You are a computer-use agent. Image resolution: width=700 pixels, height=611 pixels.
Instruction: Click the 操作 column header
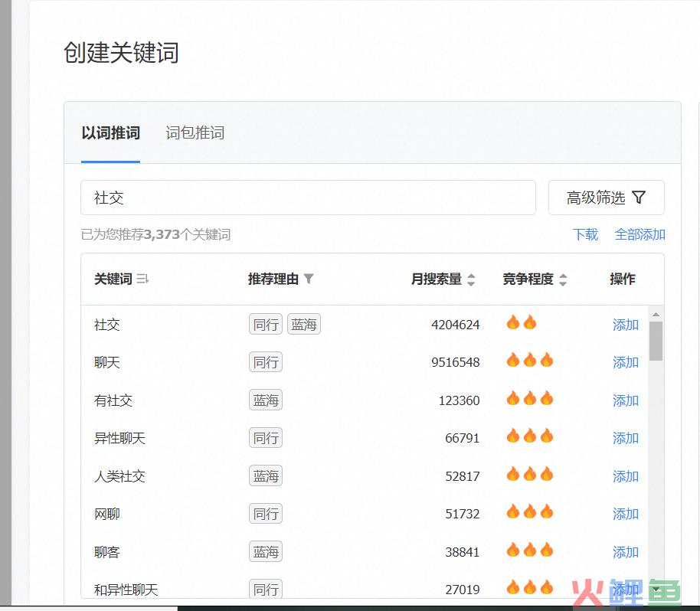tap(623, 279)
